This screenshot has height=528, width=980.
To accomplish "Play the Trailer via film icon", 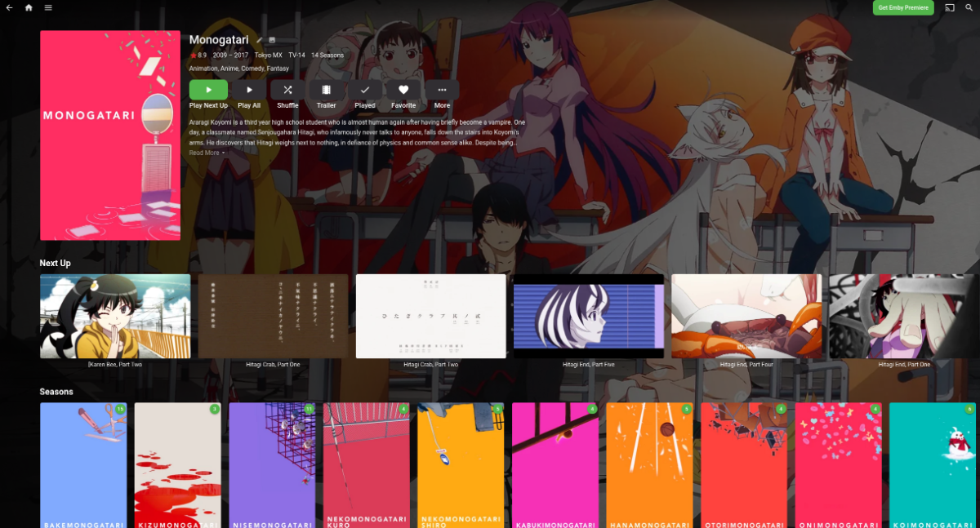I will [326, 90].
